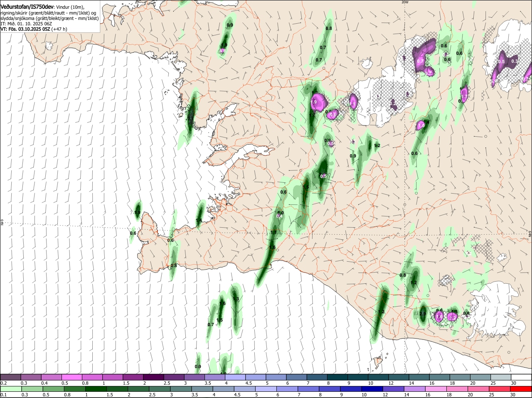Select the light green rain-scale swatch labeled 0.3
The image size is (532, 398).
(31, 389)
